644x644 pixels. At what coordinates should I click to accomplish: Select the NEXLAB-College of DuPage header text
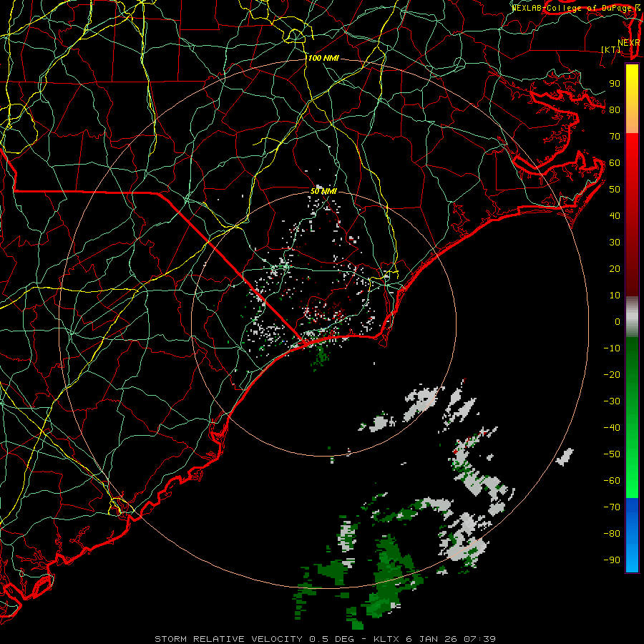[576, 8]
